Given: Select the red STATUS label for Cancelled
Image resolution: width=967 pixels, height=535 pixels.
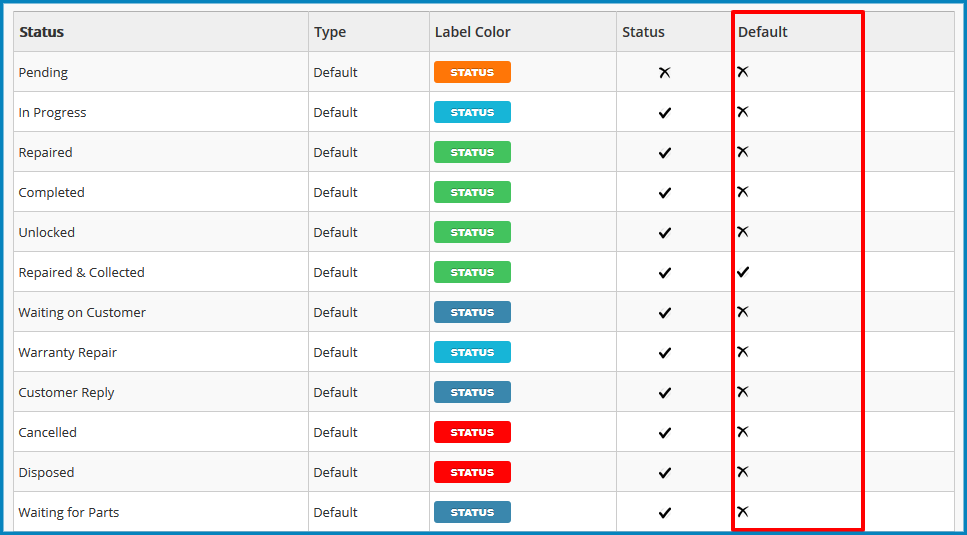Looking at the screenshot, I should (472, 432).
